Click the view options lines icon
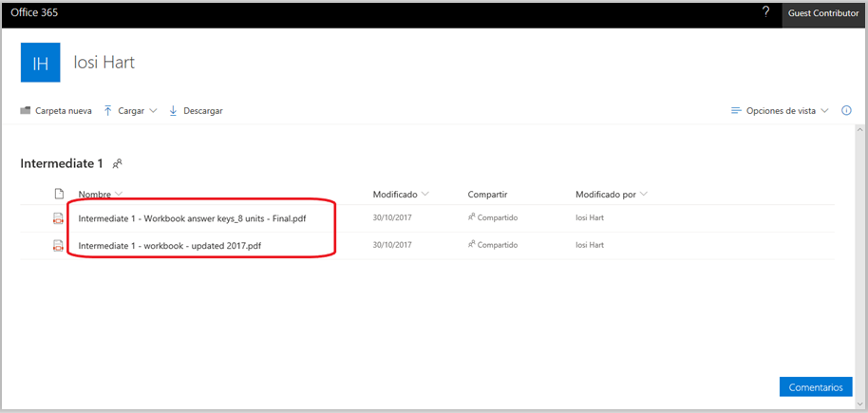The image size is (868, 413). click(736, 111)
